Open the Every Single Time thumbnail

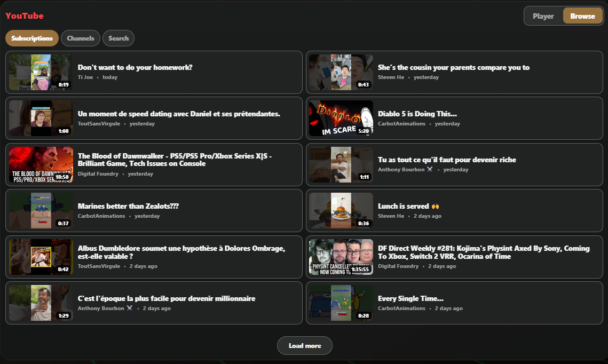[x=341, y=303]
